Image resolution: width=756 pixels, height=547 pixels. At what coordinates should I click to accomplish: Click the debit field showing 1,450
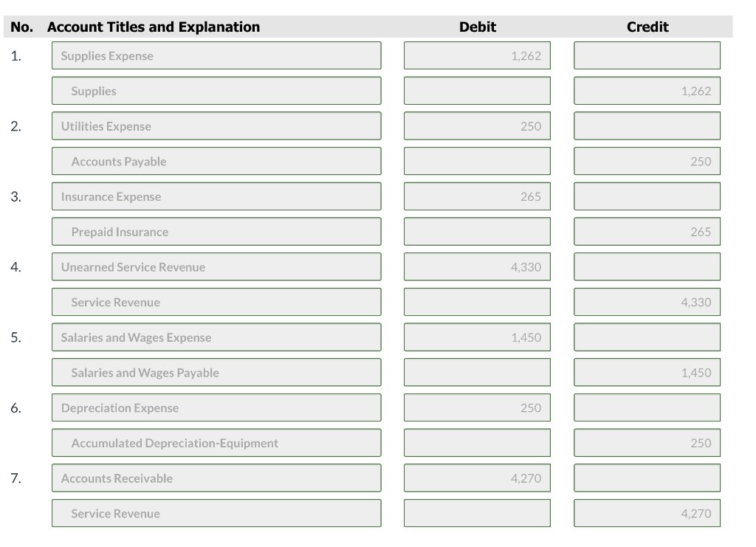[477, 337]
